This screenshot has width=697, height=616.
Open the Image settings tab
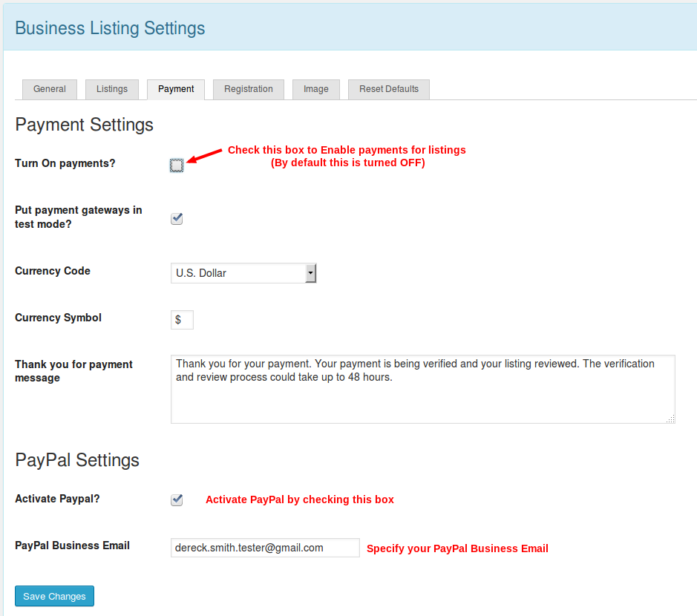pos(315,89)
